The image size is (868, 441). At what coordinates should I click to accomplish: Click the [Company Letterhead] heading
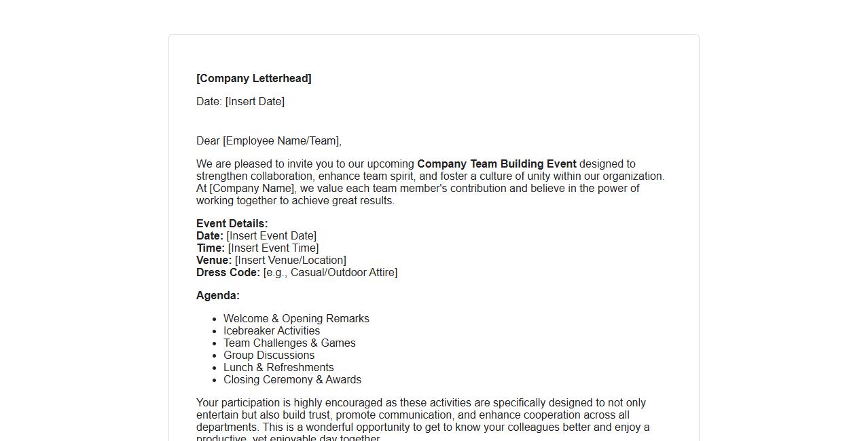[253, 79]
